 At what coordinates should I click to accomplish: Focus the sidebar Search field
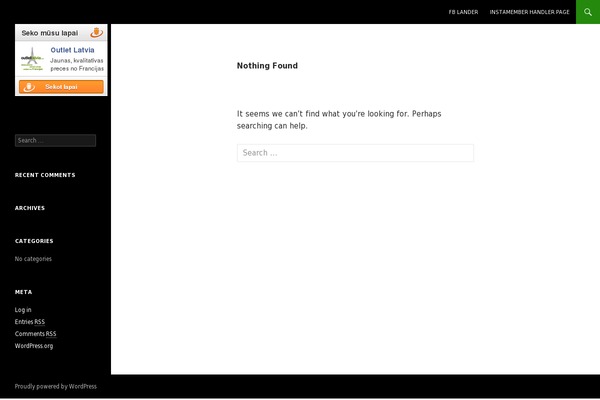(x=55, y=140)
